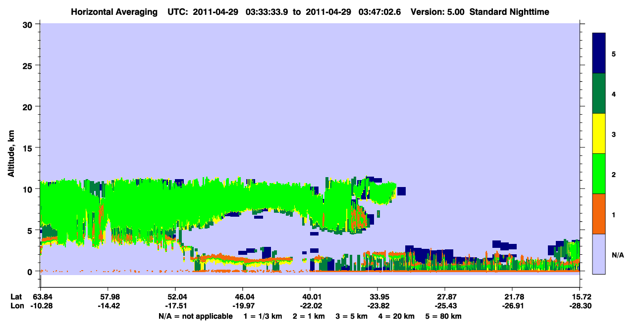
Task: Click the 'Lon' row label
Action: [16, 306]
